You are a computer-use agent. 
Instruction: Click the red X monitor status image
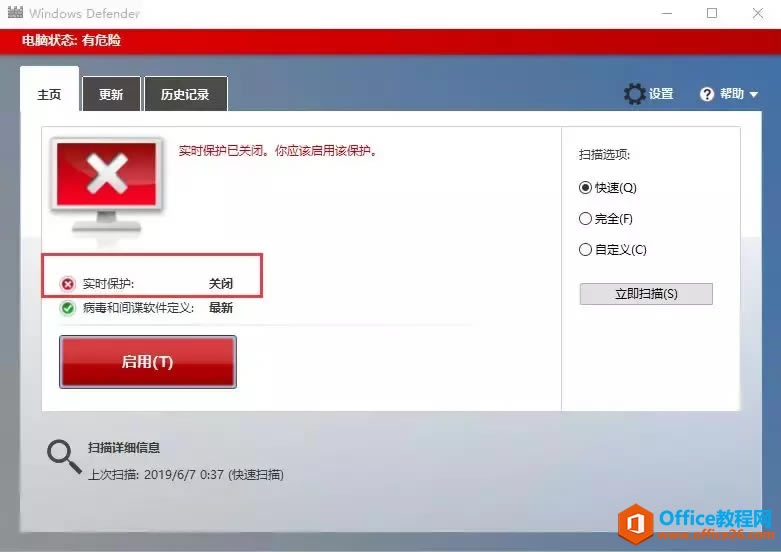(107, 185)
